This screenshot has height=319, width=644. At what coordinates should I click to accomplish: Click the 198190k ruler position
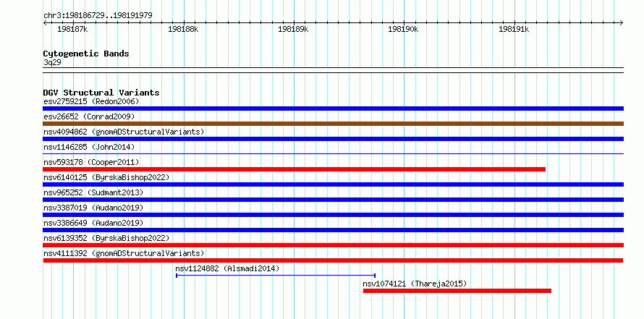click(403, 29)
